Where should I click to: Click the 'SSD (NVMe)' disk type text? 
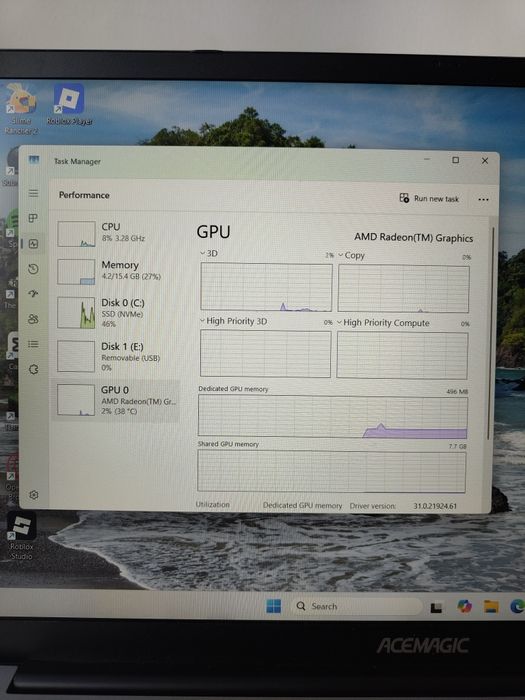click(122, 314)
